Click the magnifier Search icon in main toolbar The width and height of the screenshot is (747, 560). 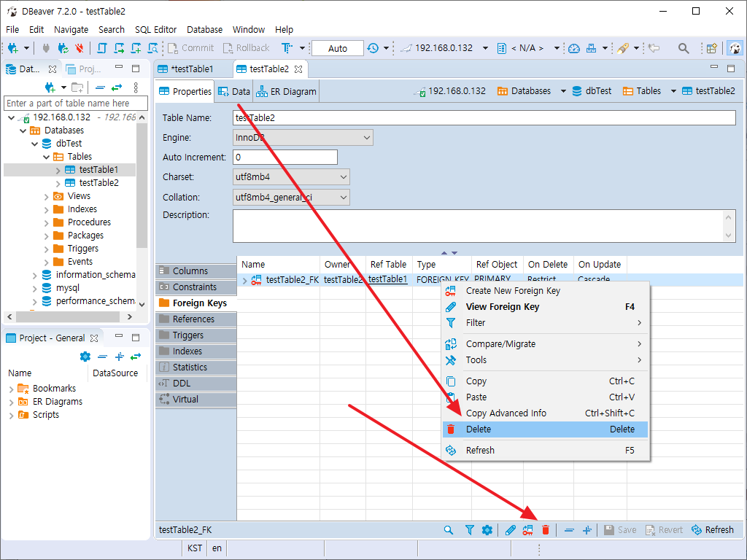(x=683, y=48)
